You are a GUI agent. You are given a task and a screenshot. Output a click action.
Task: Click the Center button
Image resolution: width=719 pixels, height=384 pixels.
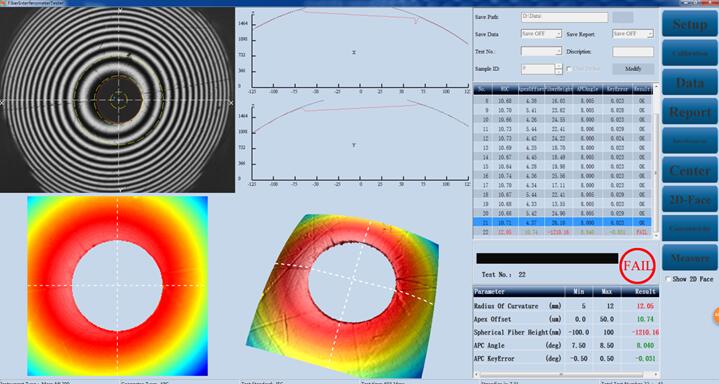tap(690, 170)
